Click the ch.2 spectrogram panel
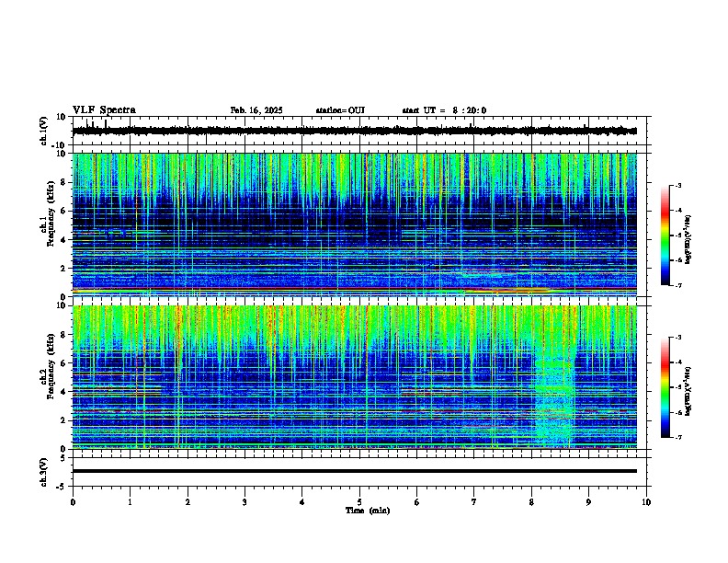 click(354, 377)
